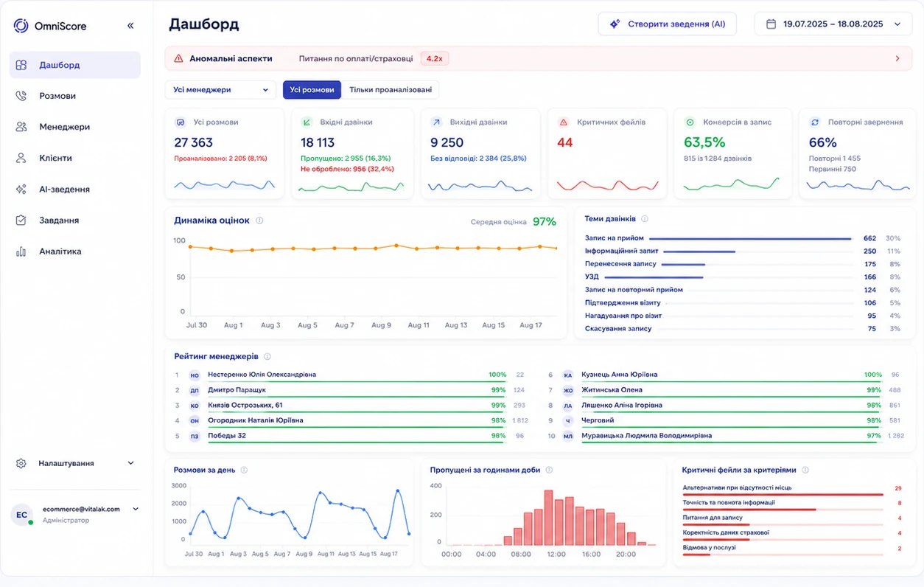924x587 pixels.
Task: Click the OmniScore logo icon
Action: pos(21,26)
